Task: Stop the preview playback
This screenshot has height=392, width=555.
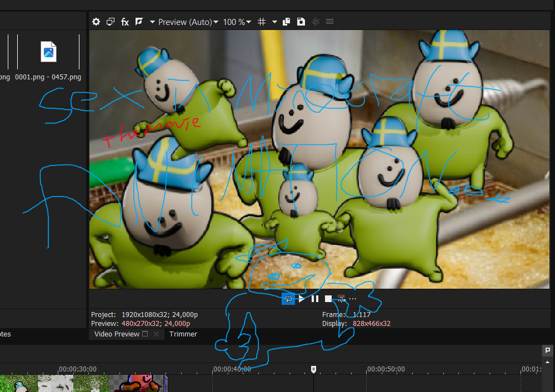Action: 328,299
